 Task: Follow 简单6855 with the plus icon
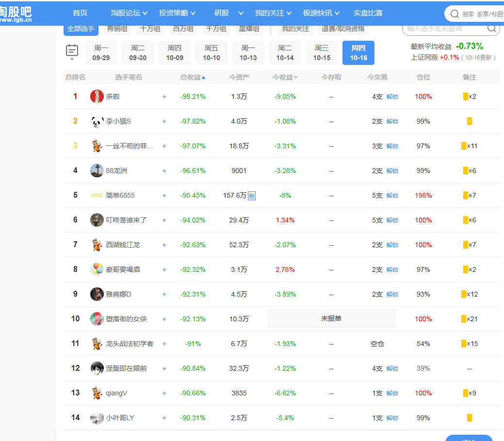pyautogui.click(x=164, y=196)
